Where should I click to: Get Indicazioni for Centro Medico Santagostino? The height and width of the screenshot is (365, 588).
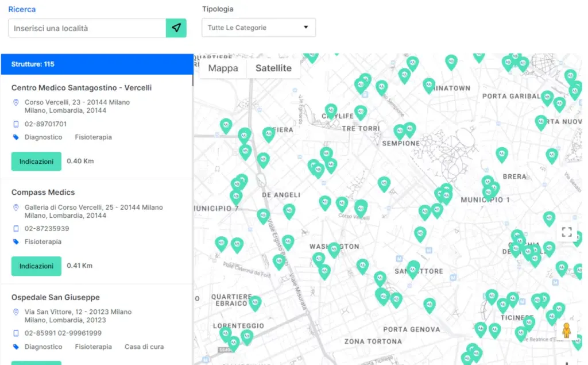[x=36, y=162]
